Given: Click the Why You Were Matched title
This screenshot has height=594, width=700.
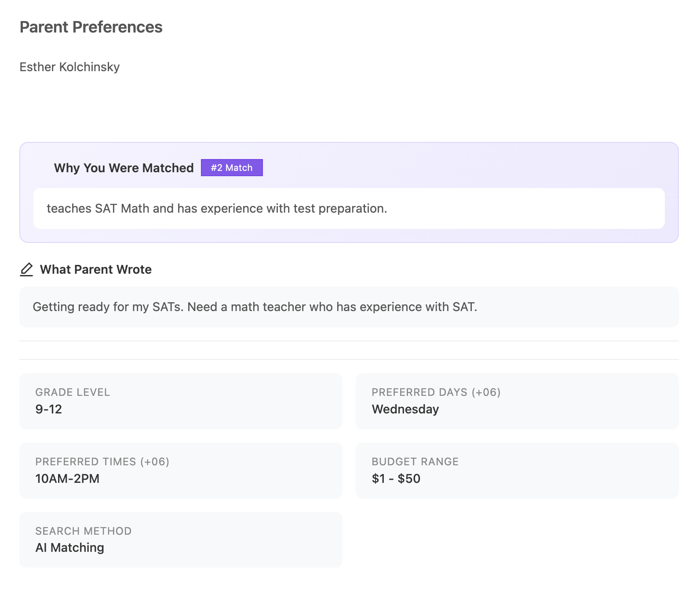Looking at the screenshot, I should click(x=124, y=167).
